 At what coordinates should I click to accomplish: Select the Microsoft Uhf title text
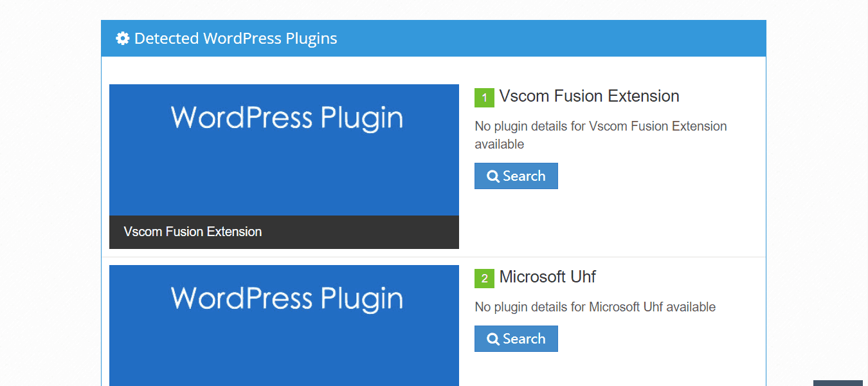click(547, 277)
